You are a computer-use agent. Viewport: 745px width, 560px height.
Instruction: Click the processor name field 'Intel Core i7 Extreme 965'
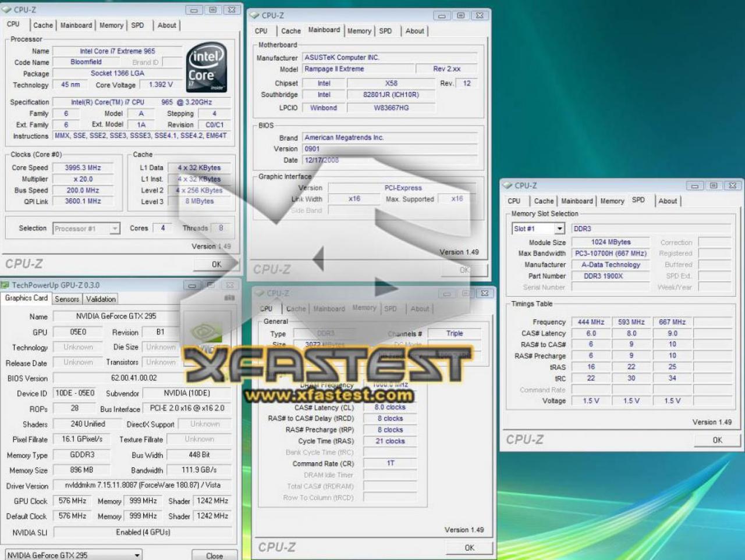pos(118,51)
